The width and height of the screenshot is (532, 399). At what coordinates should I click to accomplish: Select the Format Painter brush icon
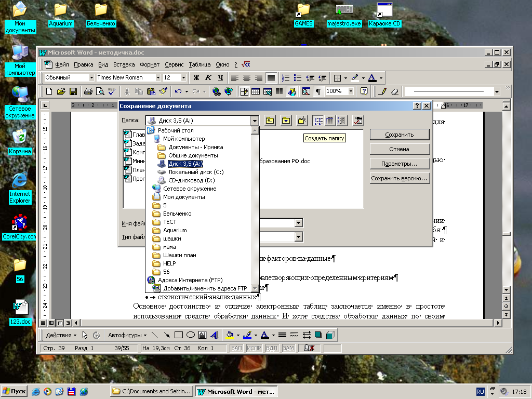(x=163, y=91)
